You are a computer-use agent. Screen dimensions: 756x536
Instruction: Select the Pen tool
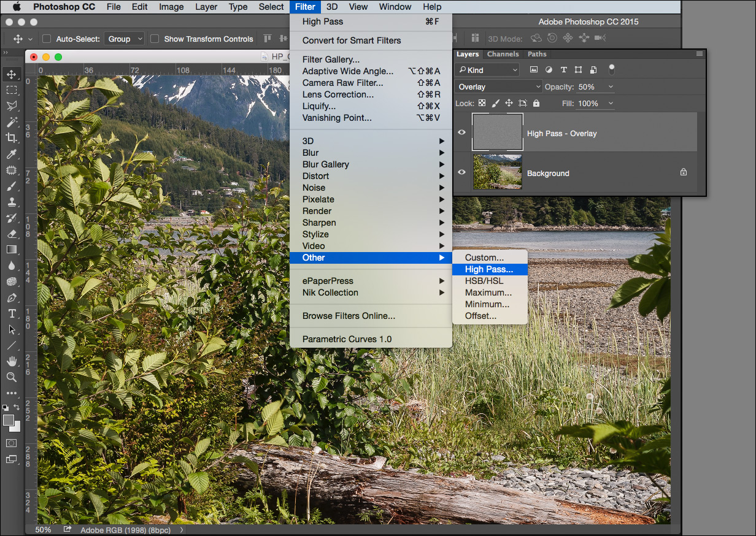click(12, 297)
